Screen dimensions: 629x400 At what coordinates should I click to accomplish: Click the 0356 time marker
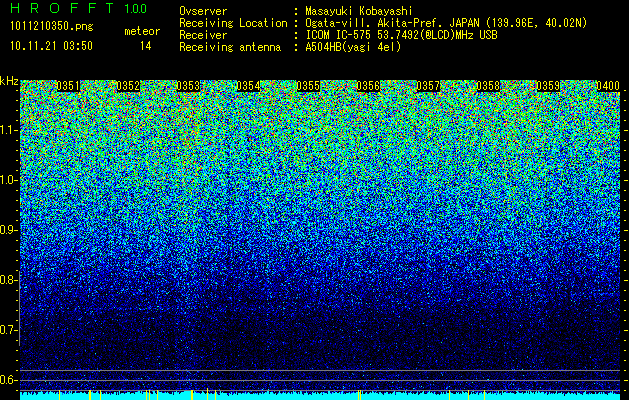pyautogui.click(x=368, y=86)
